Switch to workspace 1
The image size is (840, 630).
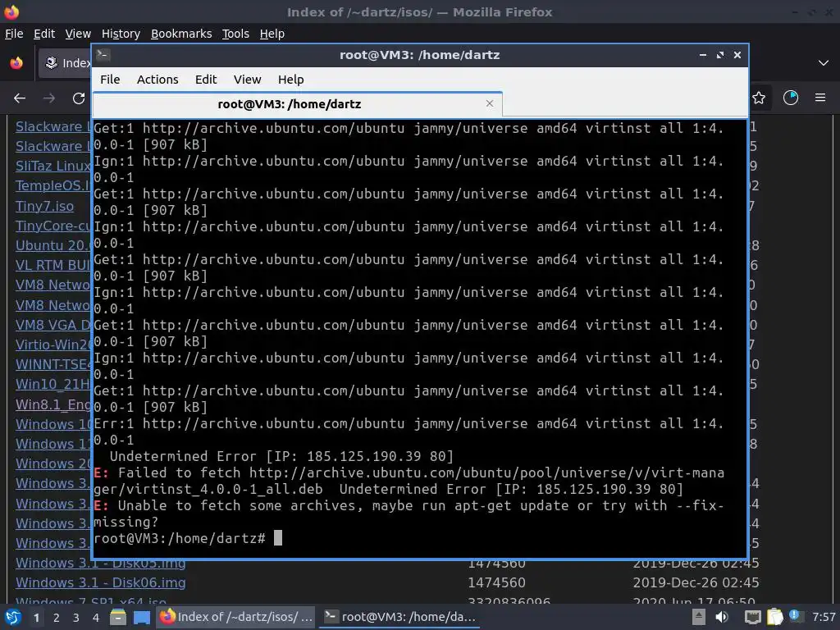click(36, 618)
